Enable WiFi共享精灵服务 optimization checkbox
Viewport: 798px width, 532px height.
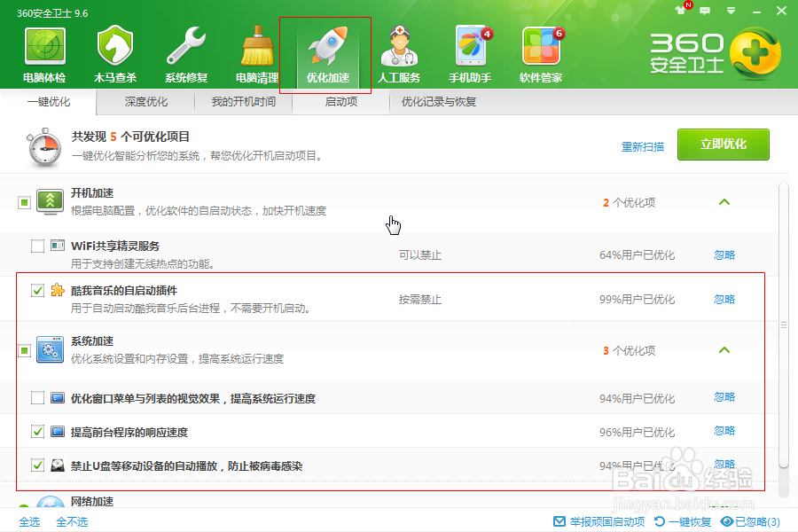click(38, 246)
